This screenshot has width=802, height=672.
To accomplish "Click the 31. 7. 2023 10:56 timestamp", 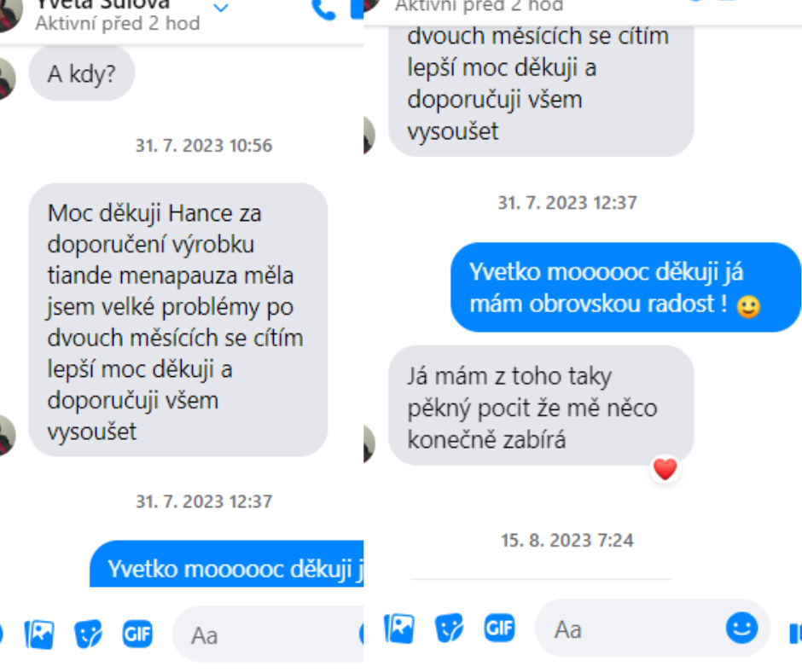I will click(x=204, y=146).
